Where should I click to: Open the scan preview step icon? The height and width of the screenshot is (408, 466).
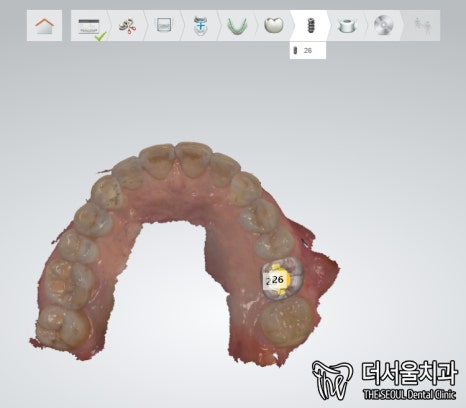pyautogui.click(x=164, y=25)
